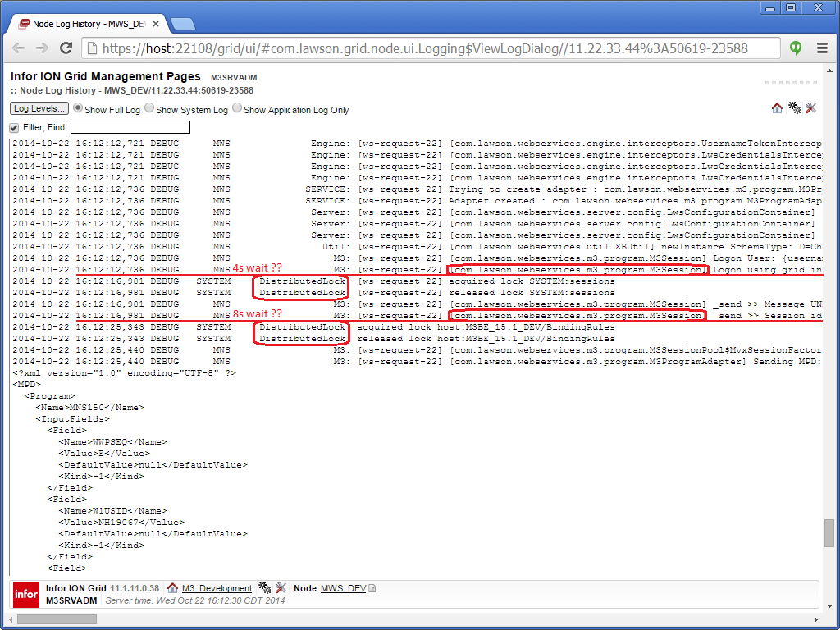Image resolution: width=840 pixels, height=630 pixels.
Task: Click the home icon at top right
Action: click(777, 108)
